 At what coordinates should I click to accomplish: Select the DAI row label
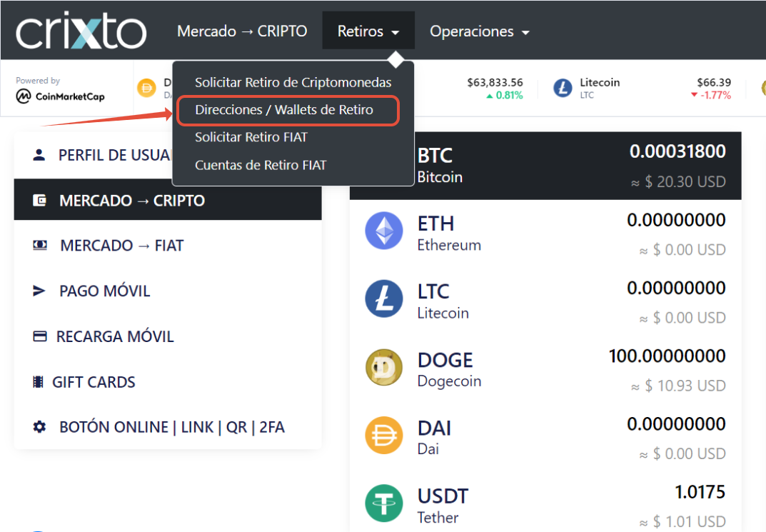434,438
